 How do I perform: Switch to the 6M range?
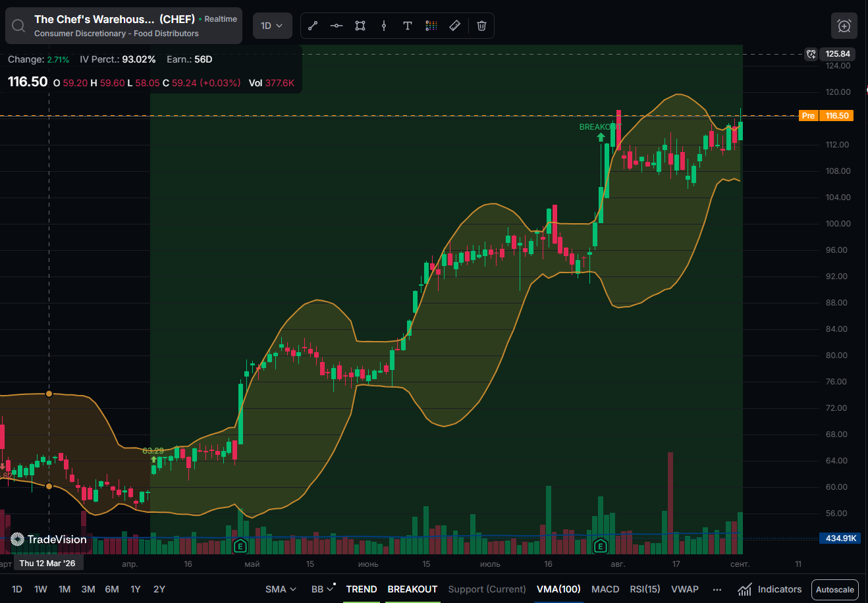coord(112,589)
